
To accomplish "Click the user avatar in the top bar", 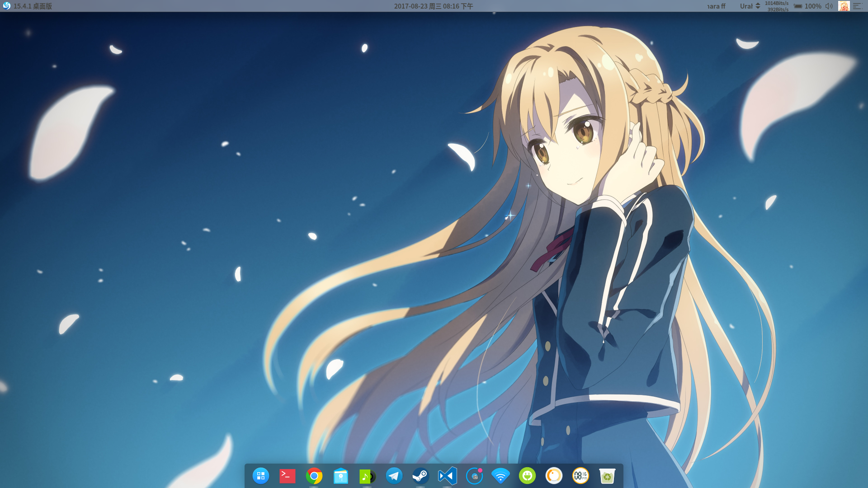I will 844,6.
